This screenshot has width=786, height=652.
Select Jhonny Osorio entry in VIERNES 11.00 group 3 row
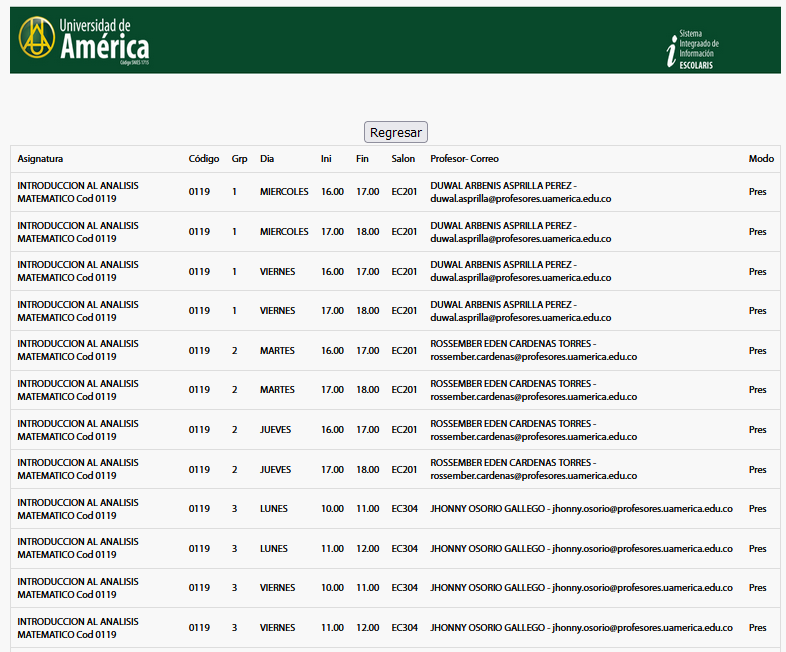581,628
